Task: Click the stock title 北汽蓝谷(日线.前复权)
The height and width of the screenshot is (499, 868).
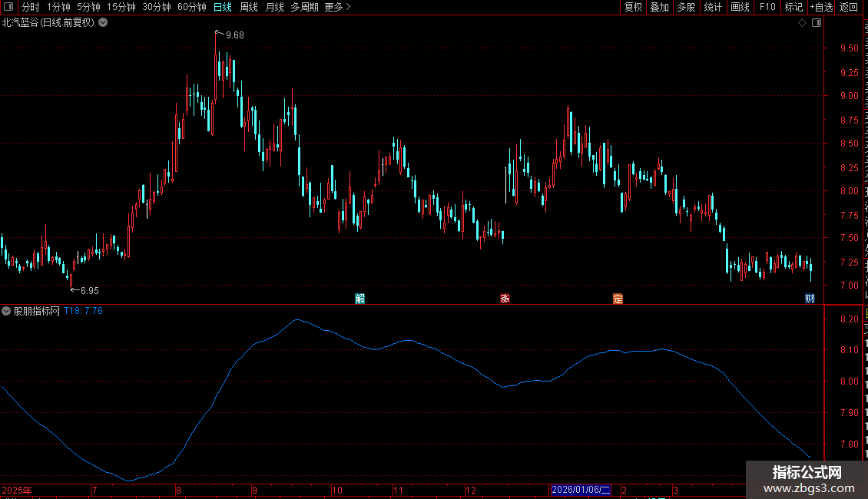Action: [x=48, y=23]
